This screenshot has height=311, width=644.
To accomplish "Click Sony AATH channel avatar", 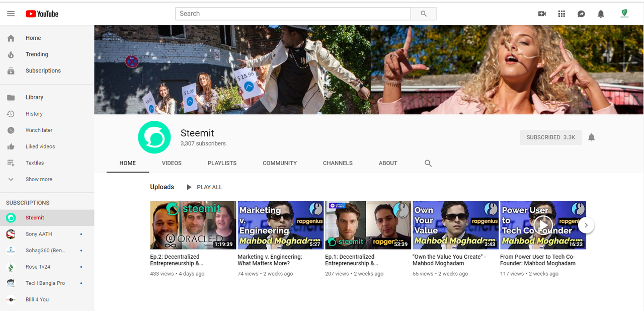I will click(x=11, y=234).
